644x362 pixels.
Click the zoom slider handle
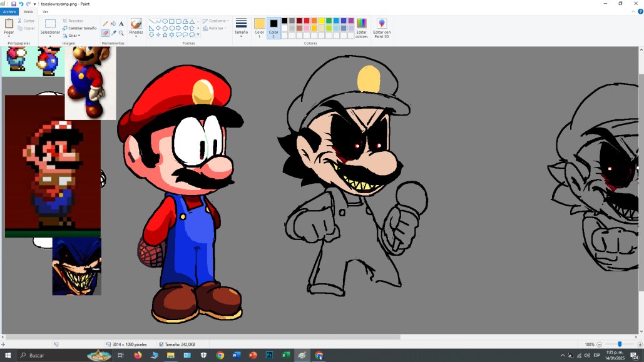[620, 344]
